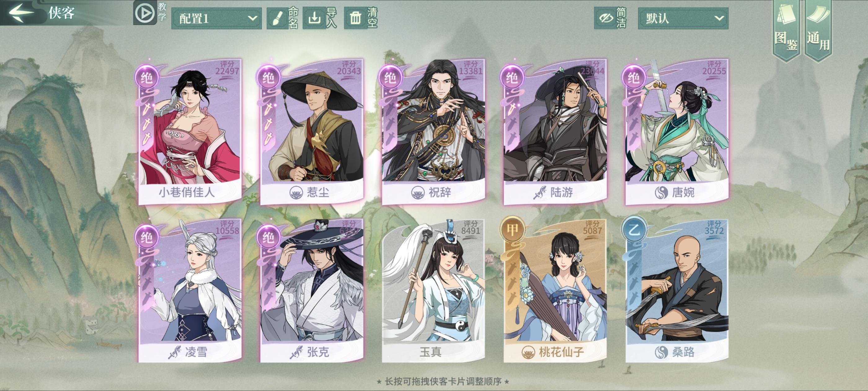Play the 教学 tutorial video icon

click(x=145, y=13)
